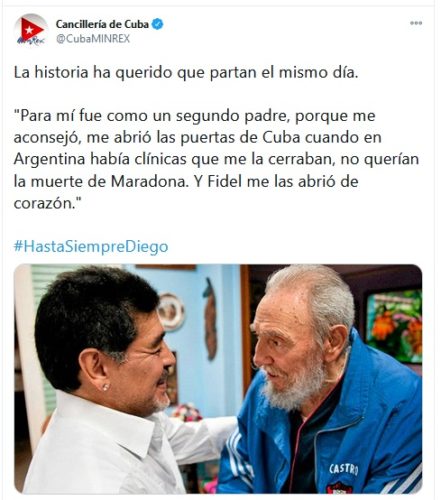
Task: Click the flower painting in the photo
Action: coord(394,326)
